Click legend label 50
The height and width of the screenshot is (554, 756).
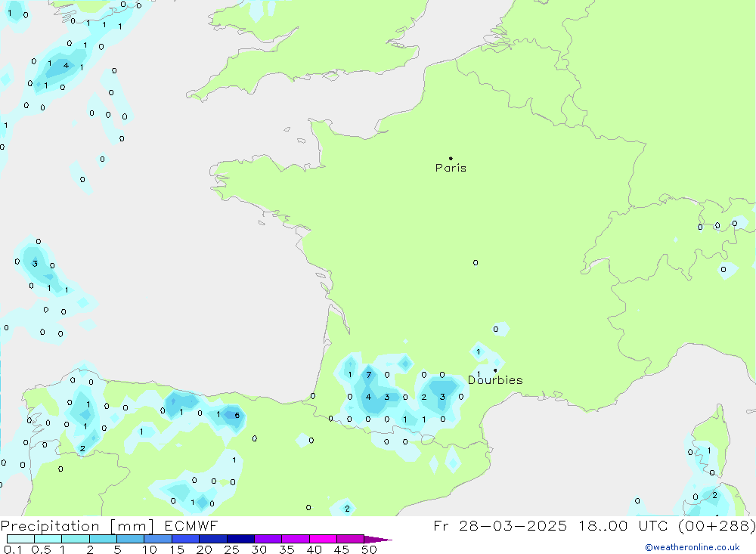369,549
